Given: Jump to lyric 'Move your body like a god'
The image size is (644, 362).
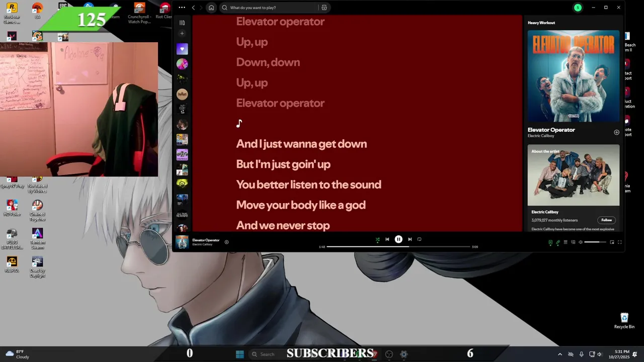Looking at the screenshot, I should (301, 205).
